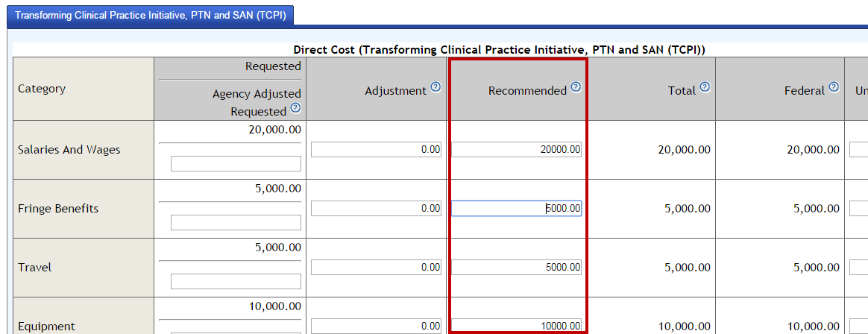Viewport: 868px width, 334px height.
Task: Click the Agency Adjusted Requested help icon
Action: (295, 108)
